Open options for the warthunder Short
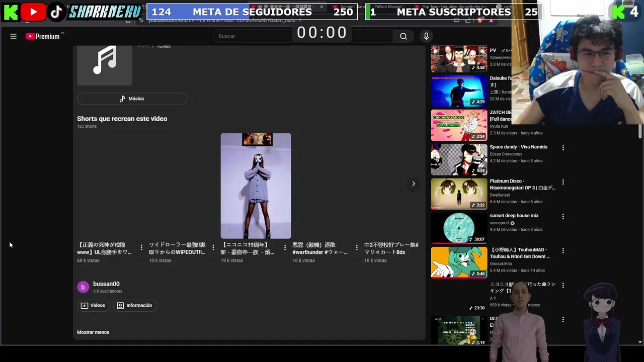 (357, 247)
